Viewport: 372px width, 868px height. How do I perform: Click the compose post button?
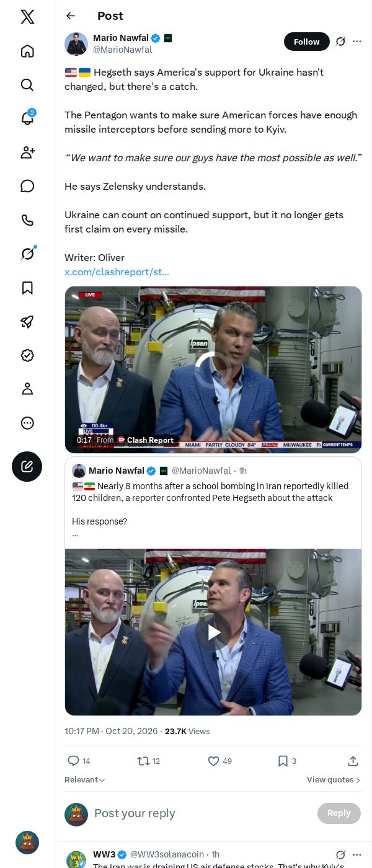pos(27,467)
